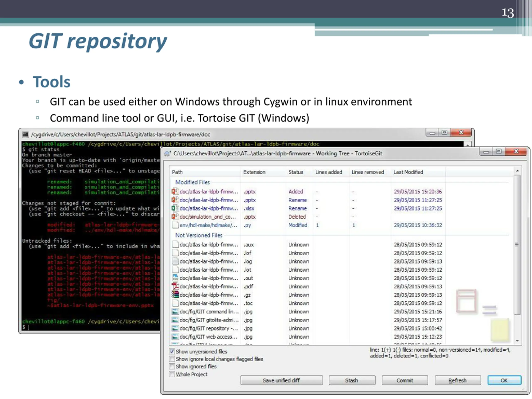The image size is (532, 399).
Task: Select the doc/simulation_and_co Deleted row path
Action: pos(208,217)
